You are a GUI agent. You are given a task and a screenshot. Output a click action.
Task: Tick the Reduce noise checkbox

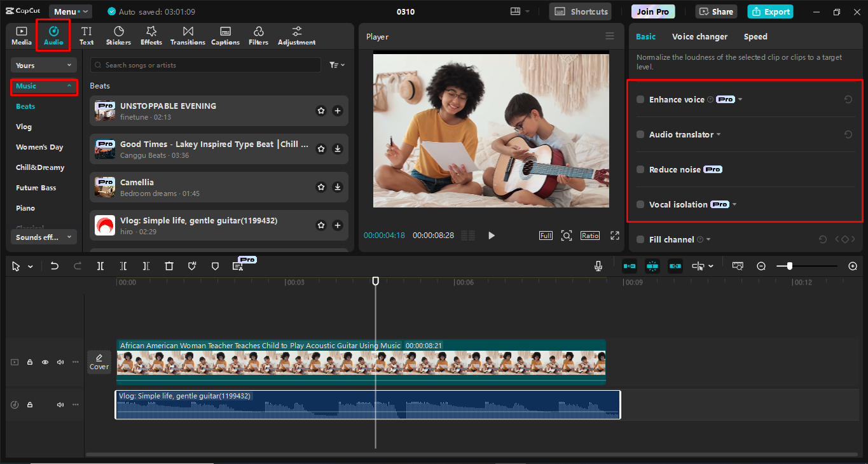click(x=640, y=169)
